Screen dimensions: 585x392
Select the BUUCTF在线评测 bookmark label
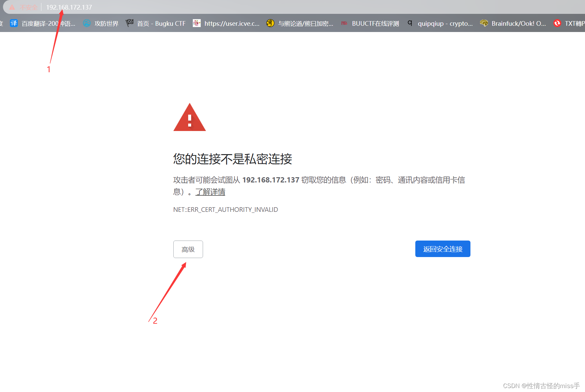(375, 23)
